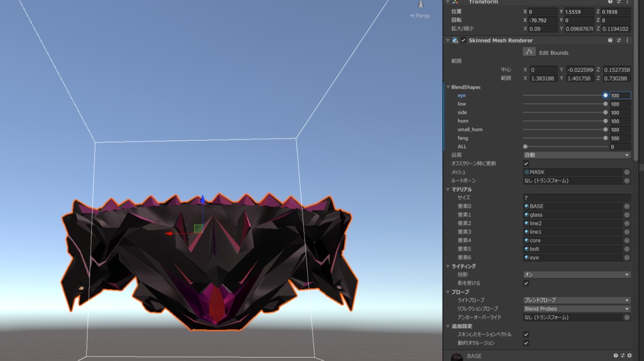Click the マテリアル サイズ field showing 7
This screenshot has height=361, width=644.
(577, 198)
